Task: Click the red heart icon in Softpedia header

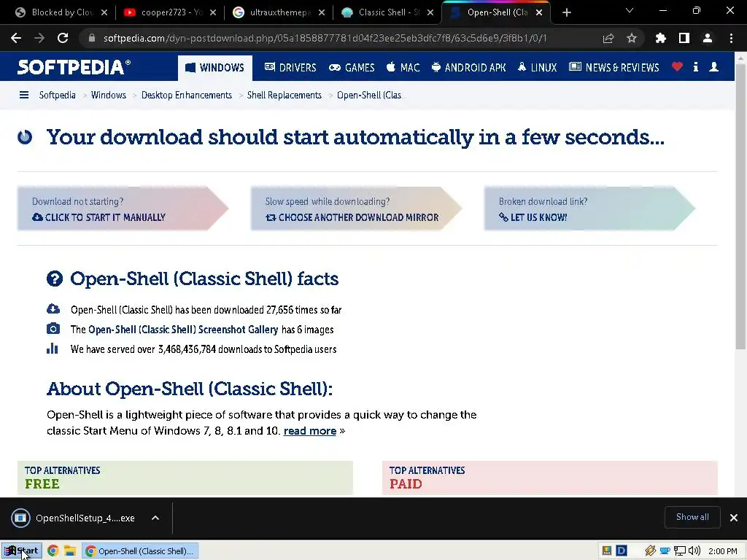Action: pyautogui.click(x=677, y=67)
